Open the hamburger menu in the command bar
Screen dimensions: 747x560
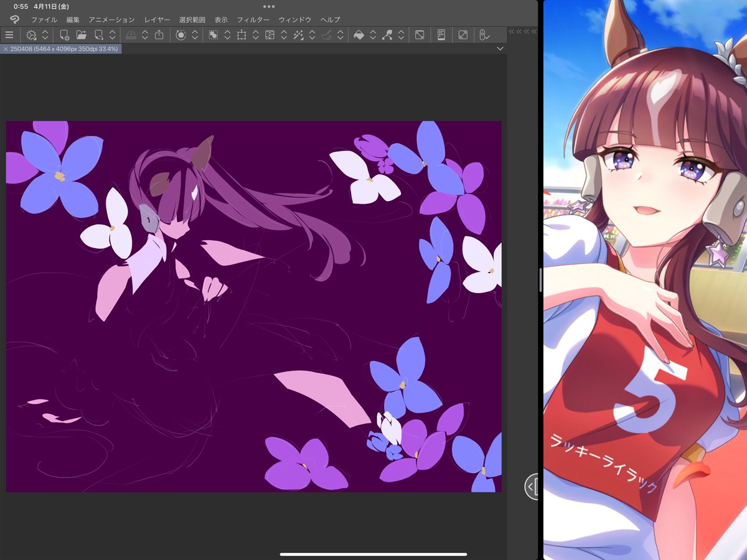click(x=9, y=35)
